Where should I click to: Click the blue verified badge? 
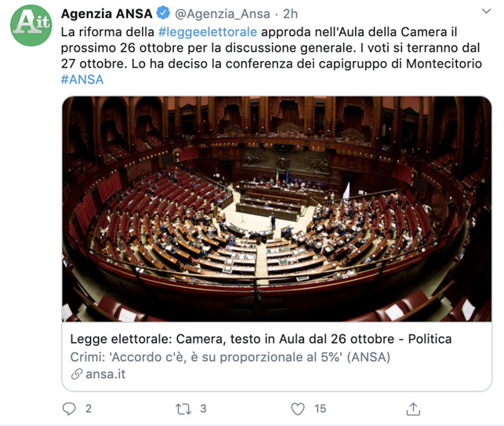(x=163, y=13)
